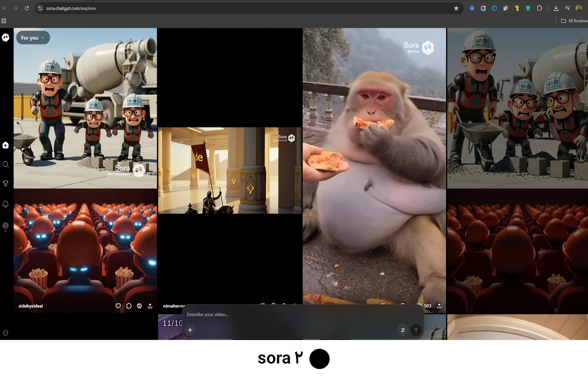Share the sidebysideai video

150,306
